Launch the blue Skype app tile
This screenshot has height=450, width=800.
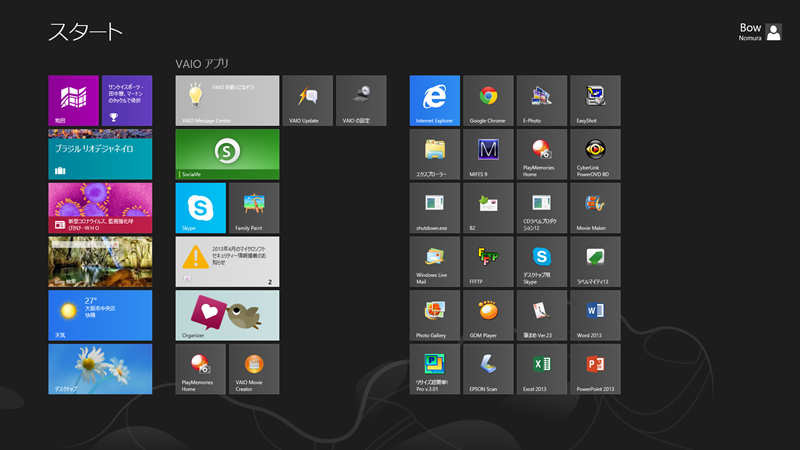point(201,208)
